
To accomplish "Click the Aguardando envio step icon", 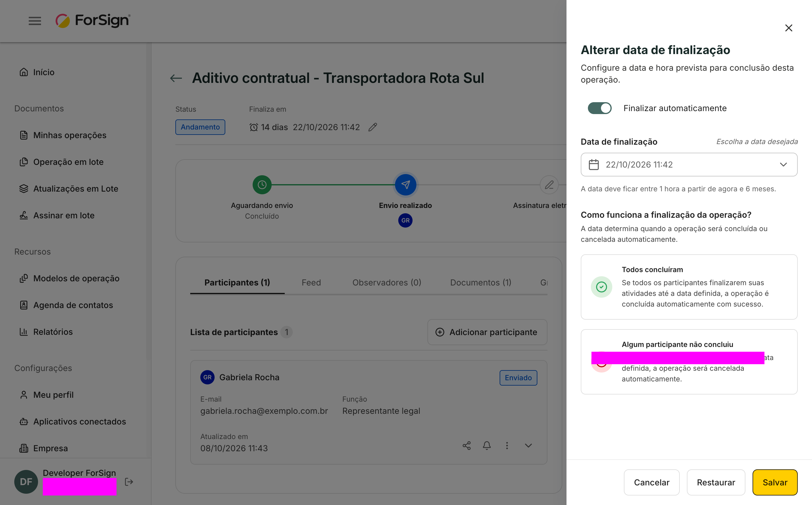I will (x=262, y=185).
